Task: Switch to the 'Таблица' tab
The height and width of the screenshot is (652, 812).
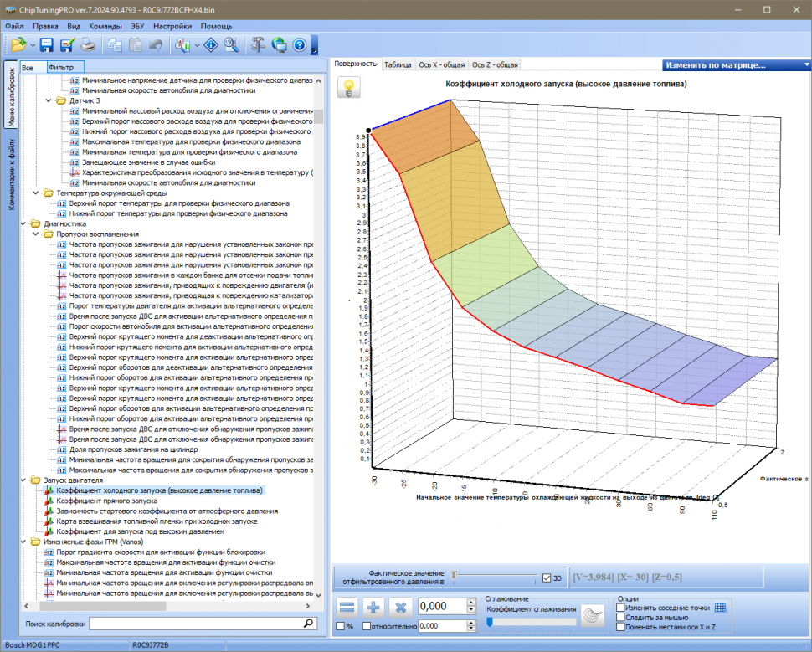Action: tap(398, 64)
